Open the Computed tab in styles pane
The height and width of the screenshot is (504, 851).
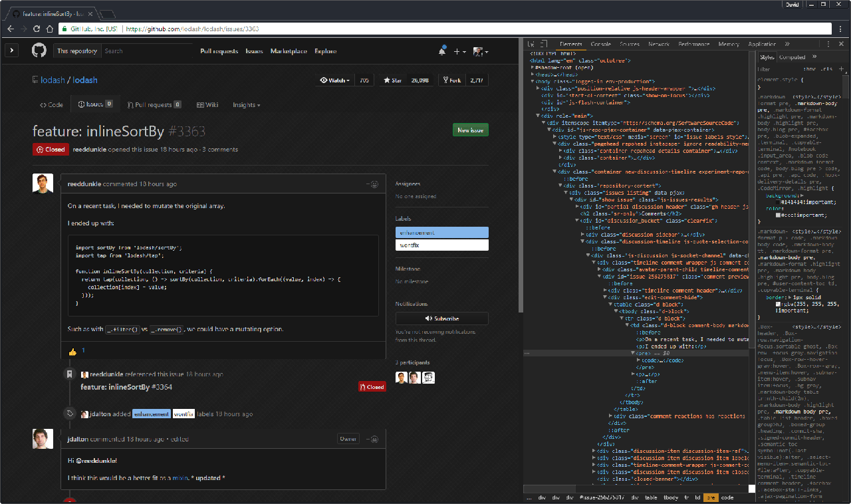click(x=792, y=57)
